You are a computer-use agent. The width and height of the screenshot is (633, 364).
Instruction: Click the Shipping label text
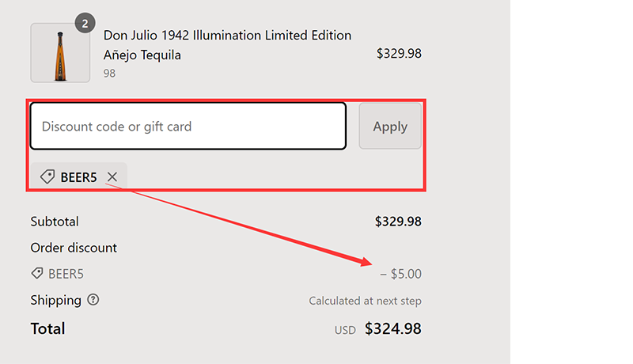click(55, 300)
